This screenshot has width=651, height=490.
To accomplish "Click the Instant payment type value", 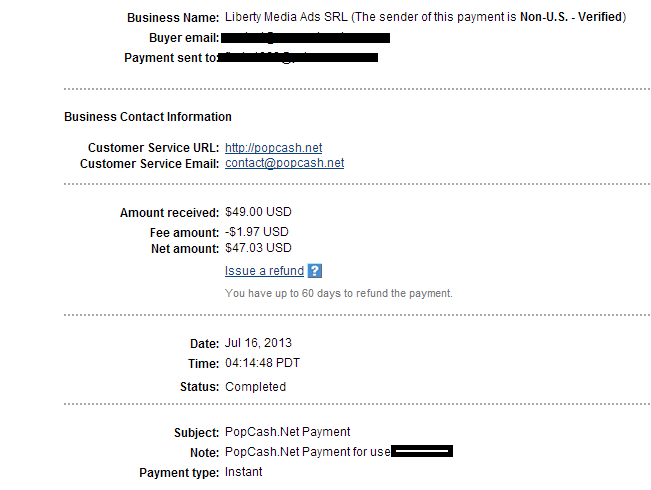I will (x=244, y=472).
